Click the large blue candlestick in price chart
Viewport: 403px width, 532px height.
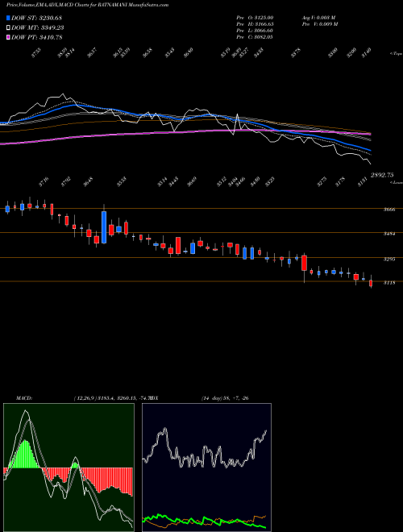pos(104,227)
